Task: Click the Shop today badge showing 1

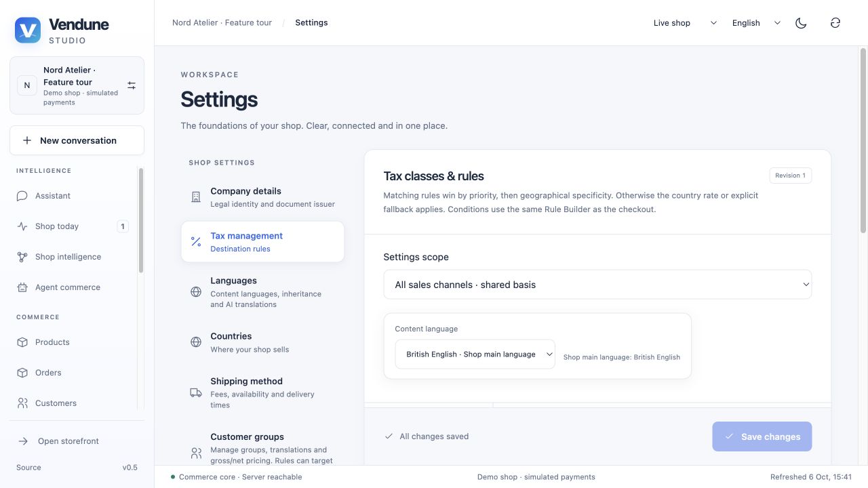Action: pyautogui.click(x=123, y=226)
